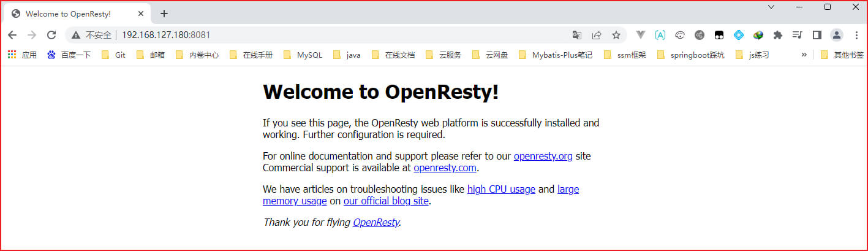
Task: Close the Welcome to OpenResty tab
Action: point(140,14)
